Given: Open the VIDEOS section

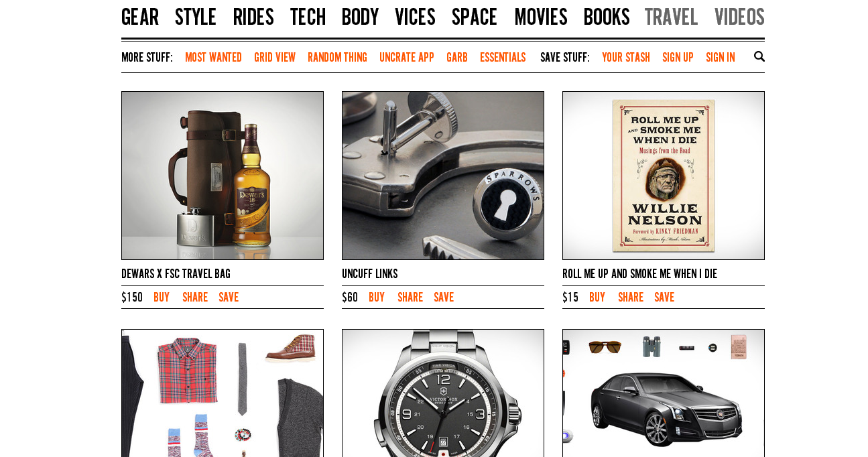Looking at the screenshot, I should (x=739, y=17).
